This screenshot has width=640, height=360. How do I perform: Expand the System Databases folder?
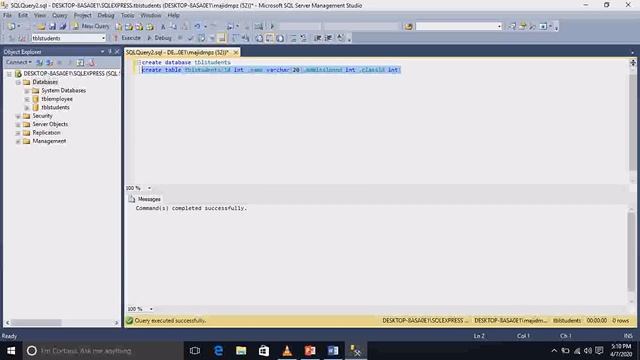tap(27, 91)
